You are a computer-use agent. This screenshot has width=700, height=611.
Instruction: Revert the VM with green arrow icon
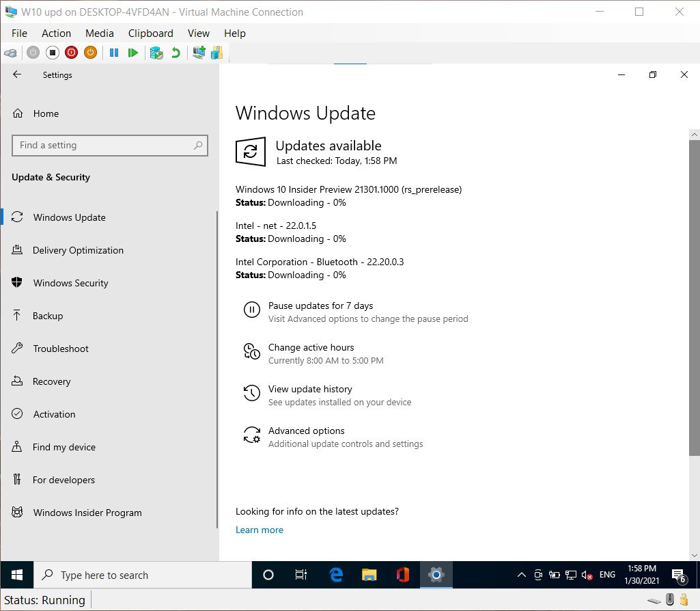coord(176,53)
